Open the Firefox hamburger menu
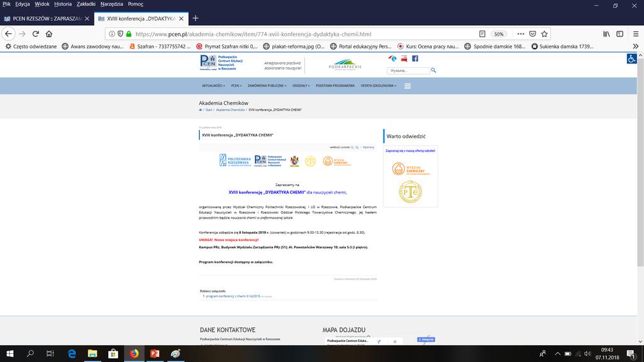The height and width of the screenshot is (362, 644). click(x=635, y=34)
